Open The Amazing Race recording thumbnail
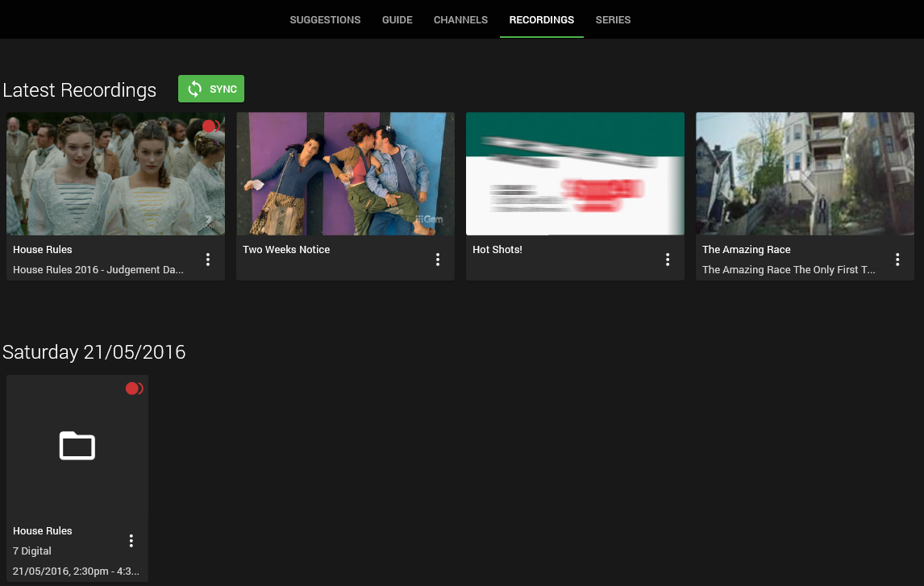Screen dimensions: 924x586 [x=805, y=174]
